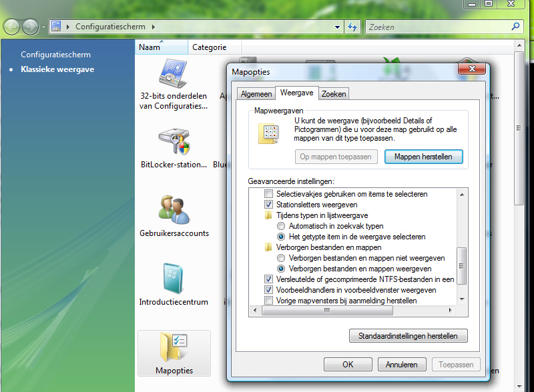Select the Mapopties folder options icon

pyautogui.click(x=174, y=353)
